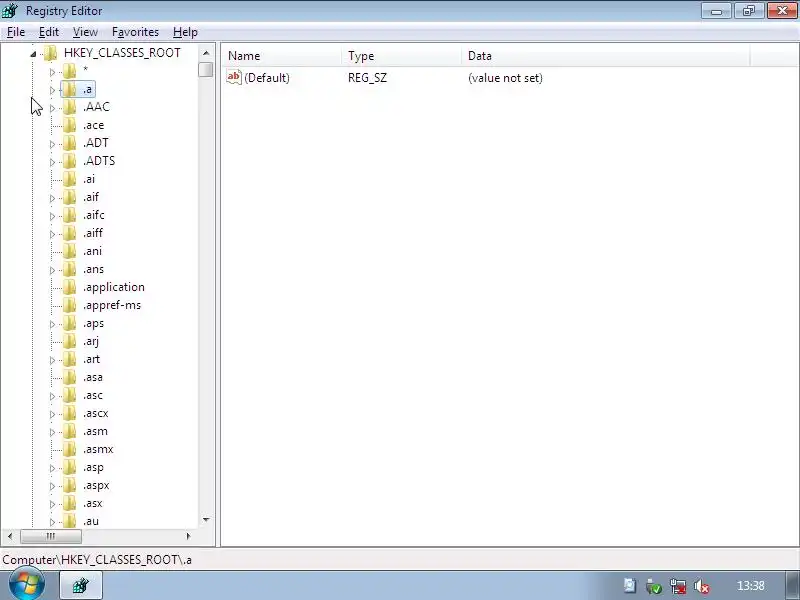The height and width of the screenshot is (600, 800).
Task: Open the Edit menu
Action: coord(48,32)
